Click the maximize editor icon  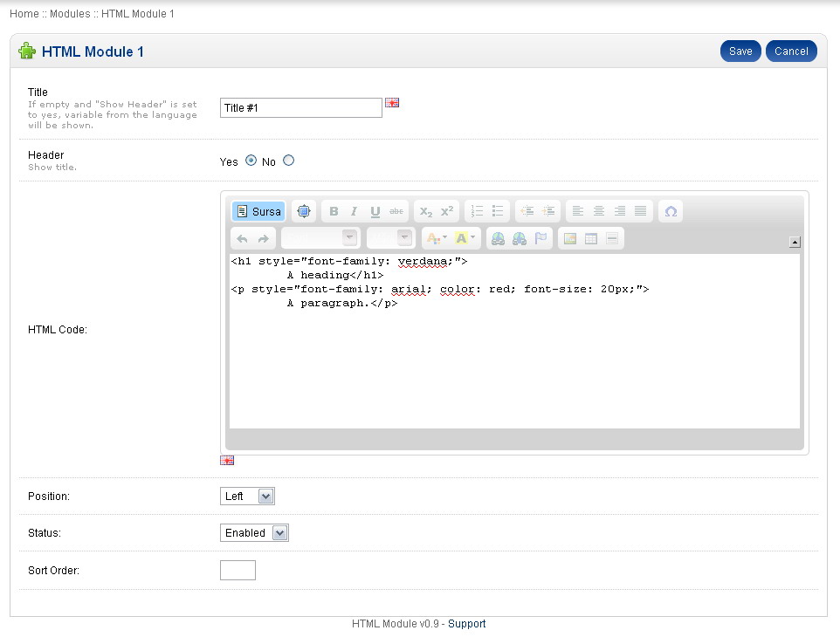click(304, 211)
